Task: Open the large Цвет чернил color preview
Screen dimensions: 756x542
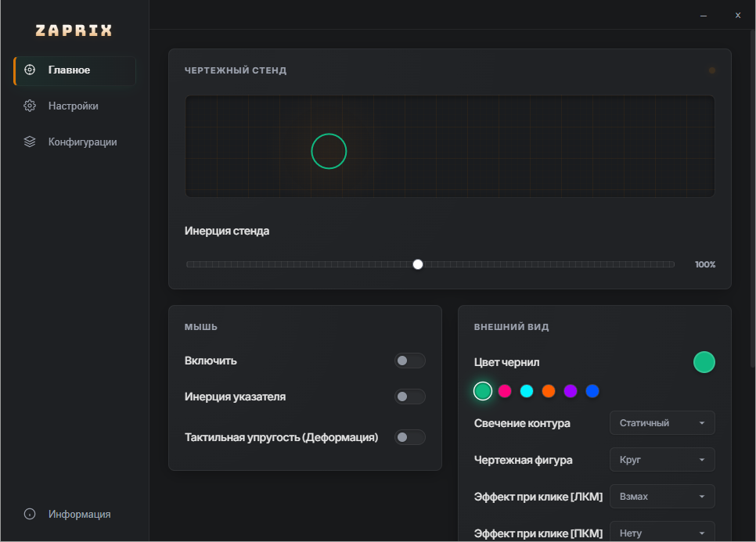Action: pyautogui.click(x=704, y=362)
